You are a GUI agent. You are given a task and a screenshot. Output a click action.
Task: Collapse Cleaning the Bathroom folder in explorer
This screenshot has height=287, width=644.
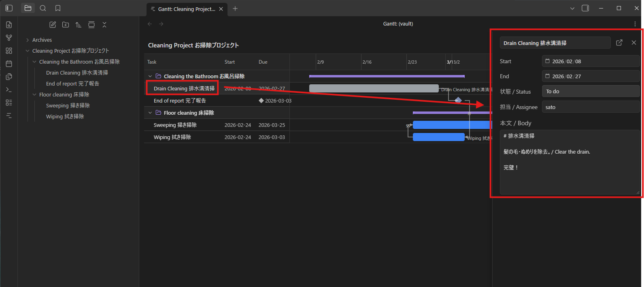(34, 62)
